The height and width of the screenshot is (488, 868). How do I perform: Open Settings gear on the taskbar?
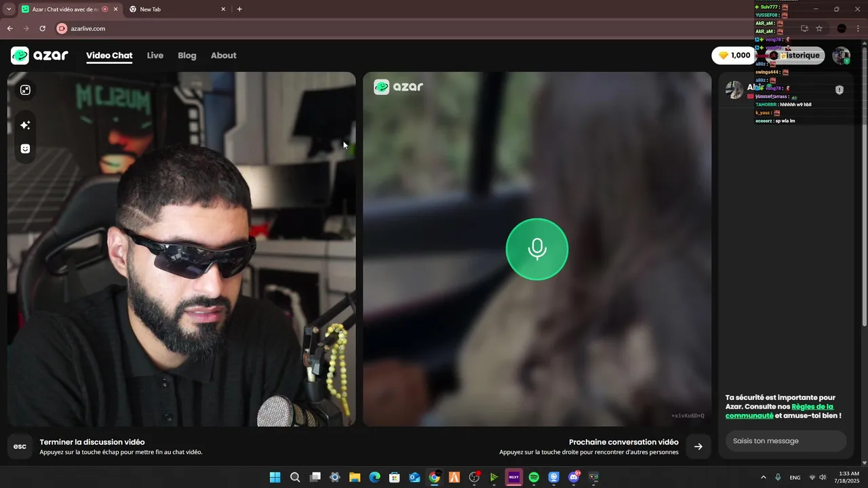coord(334,477)
